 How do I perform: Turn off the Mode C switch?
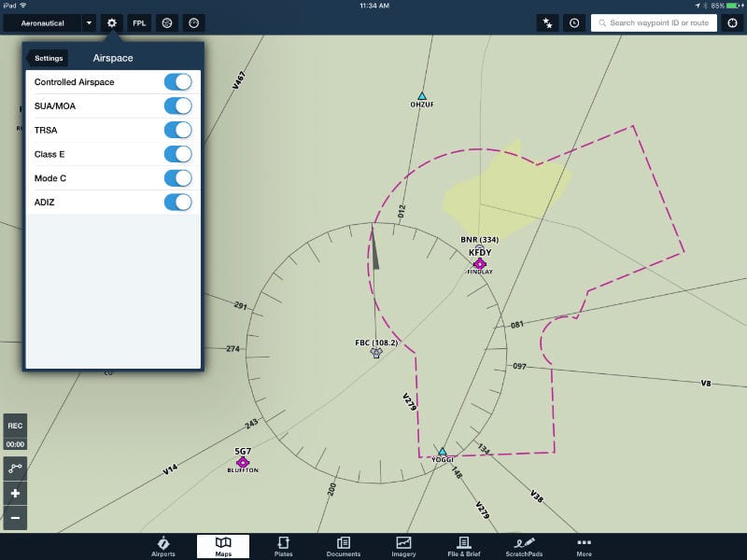tap(177, 177)
